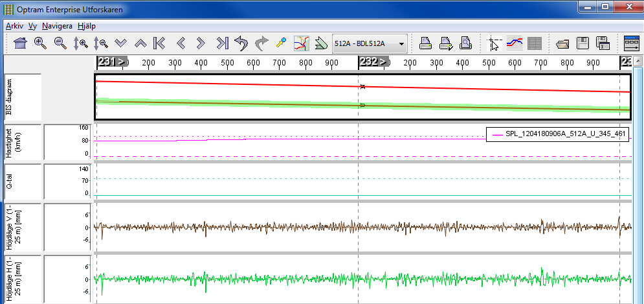Click the downward chevron toolbar icon
Viewport: 644px width, 304px height.
tap(121, 43)
